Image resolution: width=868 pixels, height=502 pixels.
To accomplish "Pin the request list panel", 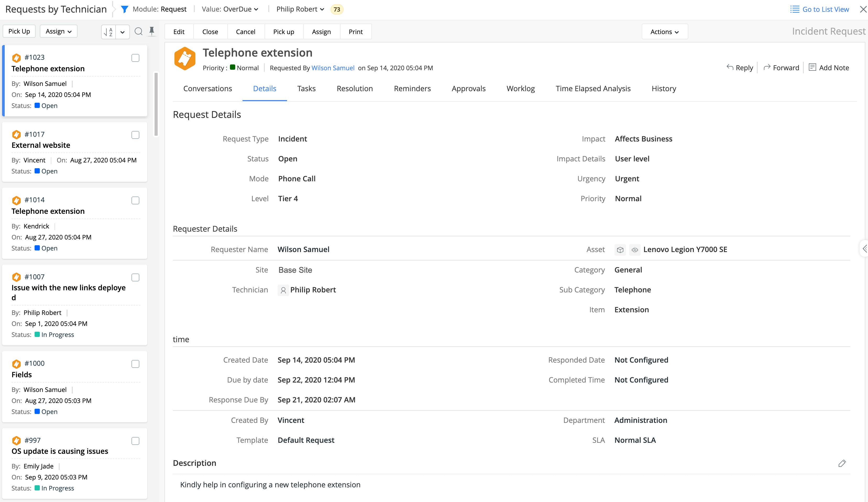I will pos(152,31).
